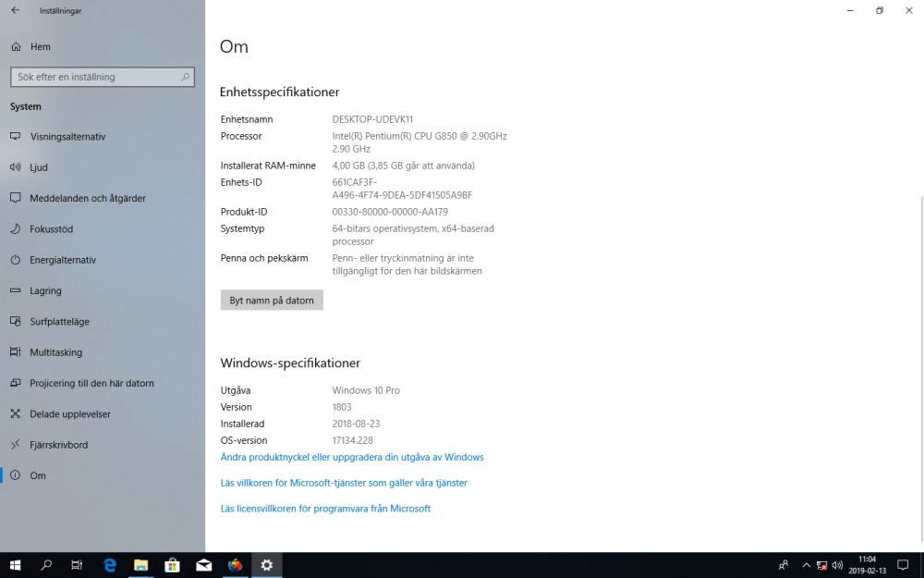Open the Lagring storage page
The width and height of the screenshot is (924, 578).
coord(45,290)
